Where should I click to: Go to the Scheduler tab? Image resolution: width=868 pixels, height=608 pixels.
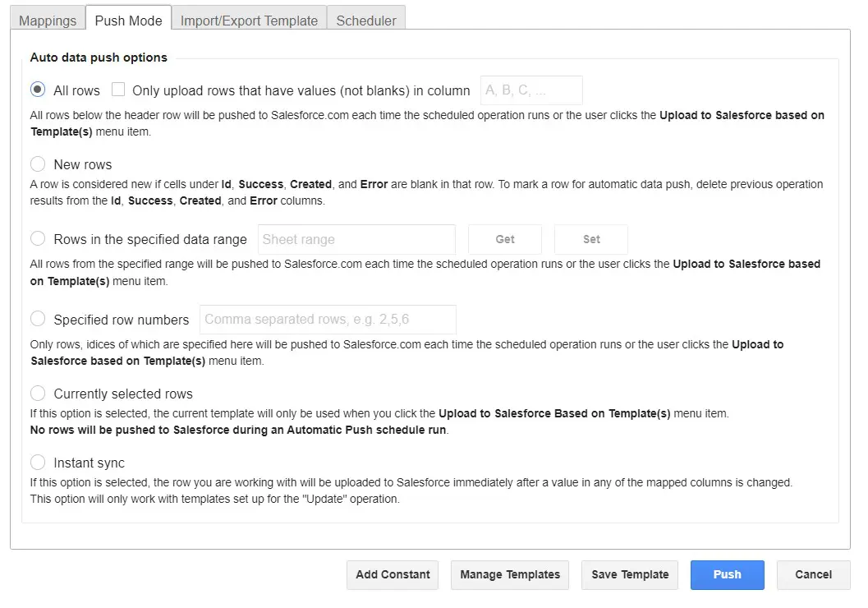pyautogui.click(x=366, y=21)
